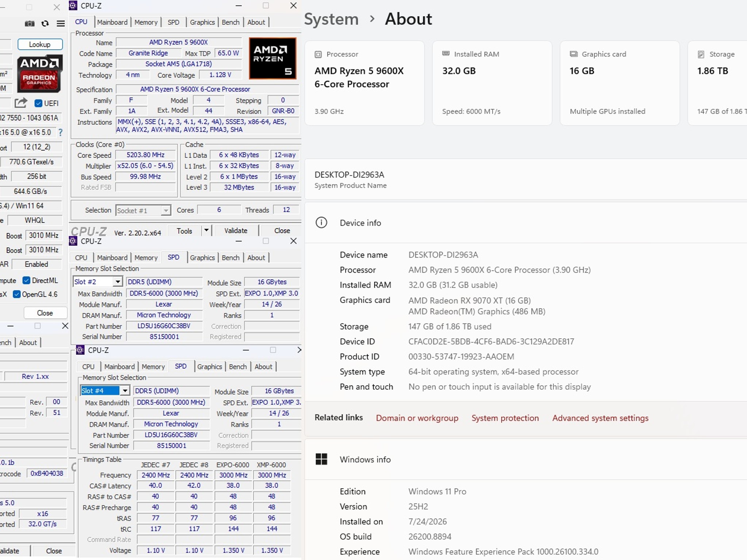
Task: Click the Windows info logo icon
Action: (321, 459)
